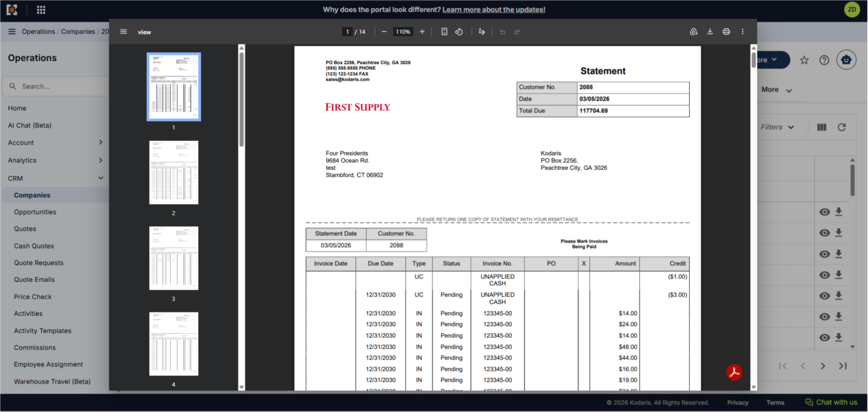This screenshot has height=412, width=868.
Task: Open AI Chat (Beta) in sidebar
Action: [x=29, y=125]
